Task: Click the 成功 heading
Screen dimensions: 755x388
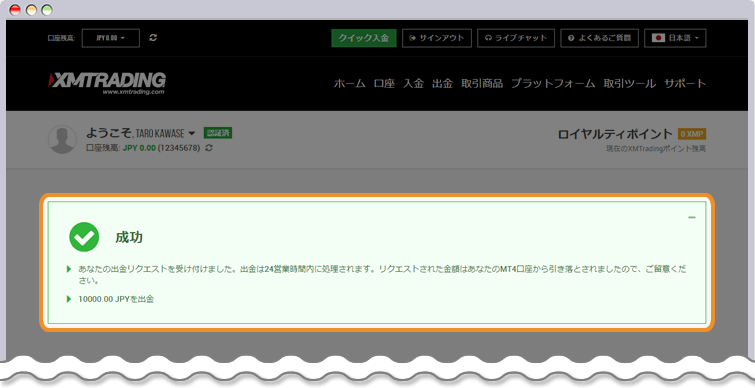Action: (x=129, y=237)
